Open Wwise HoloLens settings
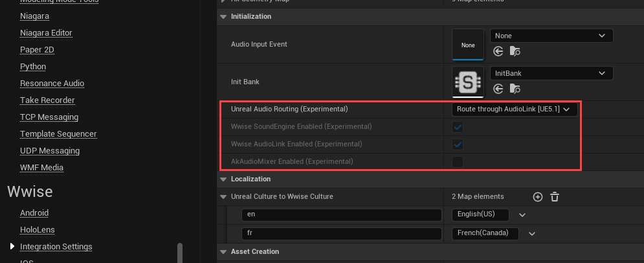This screenshot has height=263, width=644. (38, 230)
